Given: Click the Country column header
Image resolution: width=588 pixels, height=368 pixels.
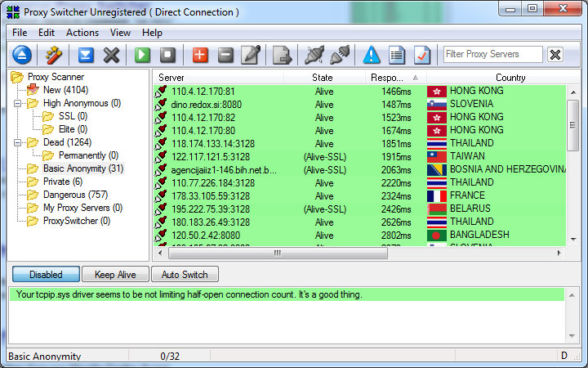Looking at the screenshot, I should tap(504, 78).
